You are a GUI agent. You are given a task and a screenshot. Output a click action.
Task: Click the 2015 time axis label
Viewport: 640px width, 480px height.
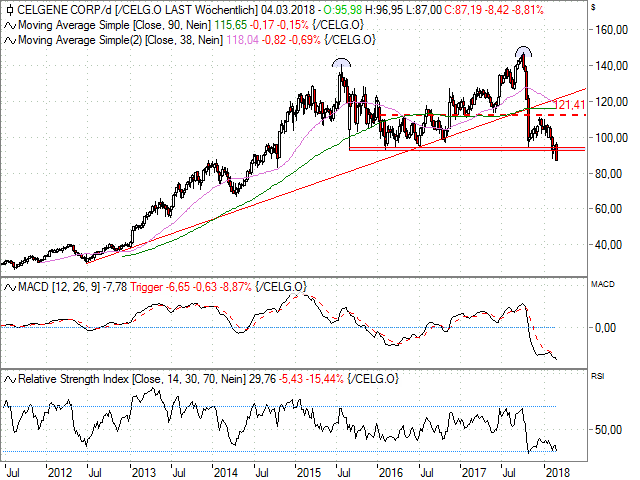(309, 473)
